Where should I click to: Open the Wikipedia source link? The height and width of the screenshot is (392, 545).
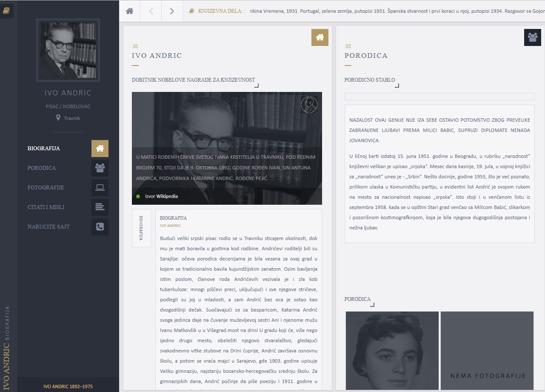167,196
